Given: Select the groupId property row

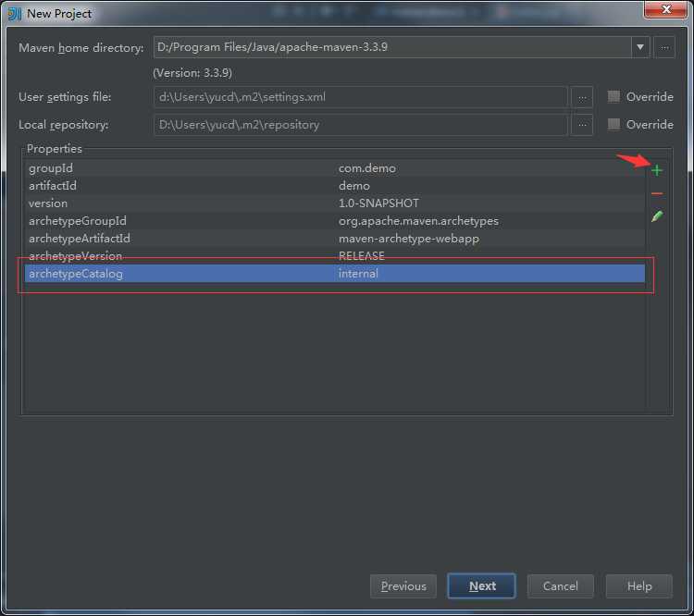Looking at the screenshot, I should tap(335, 168).
